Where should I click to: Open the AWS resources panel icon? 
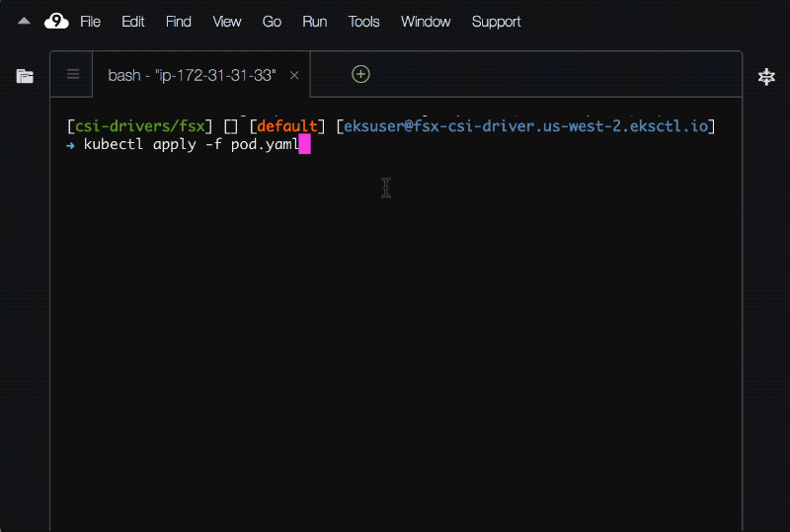click(766, 77)
